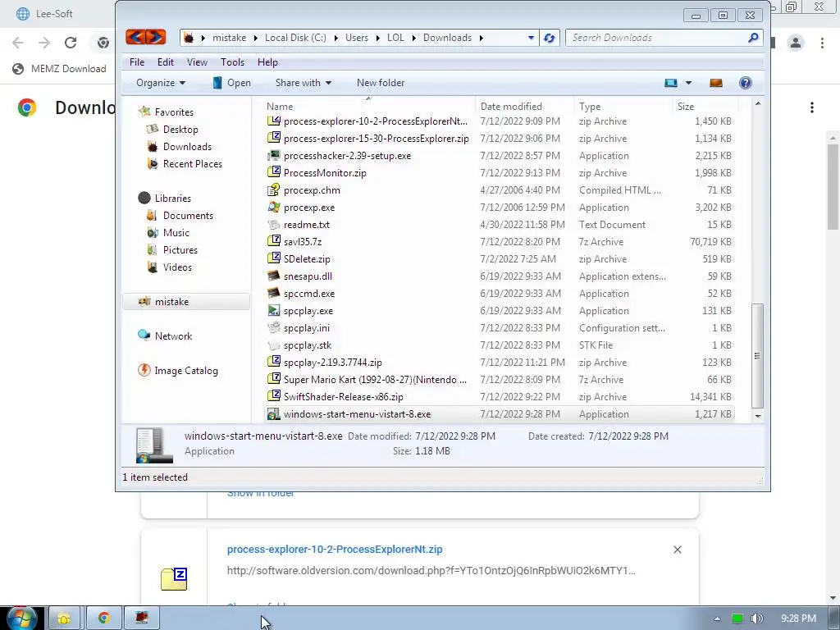Click snesapu.dll file icon

[274, 276]
